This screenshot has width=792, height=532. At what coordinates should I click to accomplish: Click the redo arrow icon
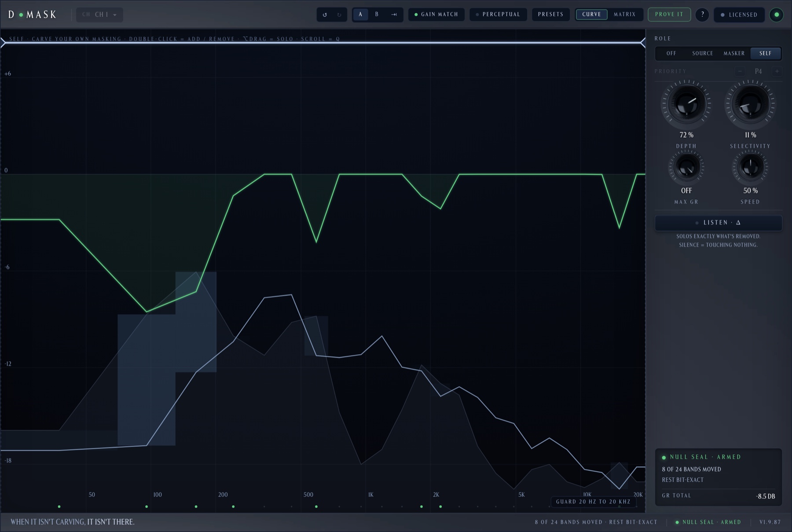(x=339, y=15)
